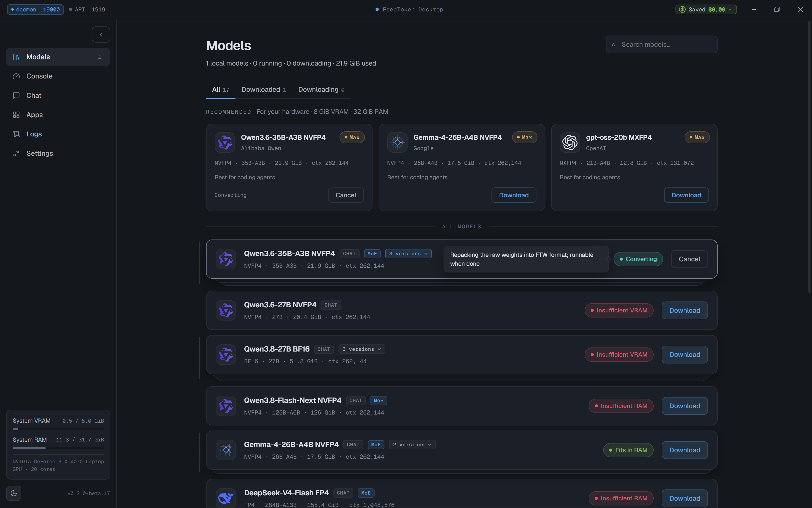Click the MoE tag on Qwen3.8-Flash-Next
Image resolution: width=812 pixels, height=508 pixels.
tap(379, 401)
